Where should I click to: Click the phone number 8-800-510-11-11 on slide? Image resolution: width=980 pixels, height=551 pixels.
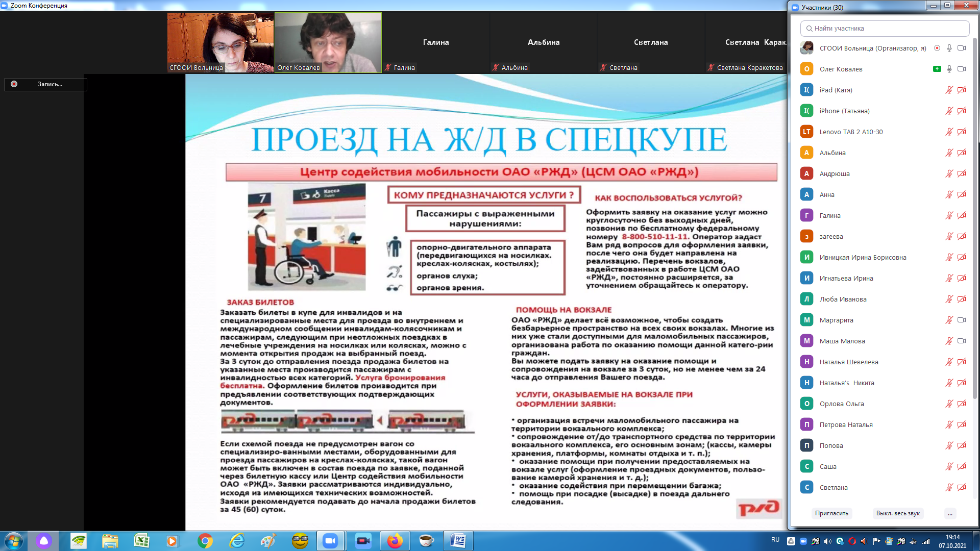[655, 237]
